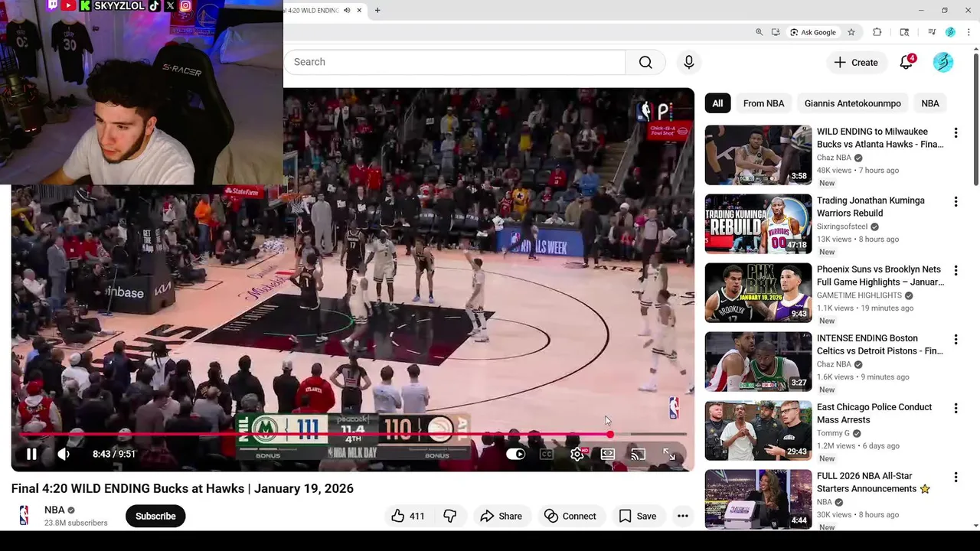This screenshot has height=551, width=980.
Task: Click the Tommy G channel name
Action: (x=832, y=433)
